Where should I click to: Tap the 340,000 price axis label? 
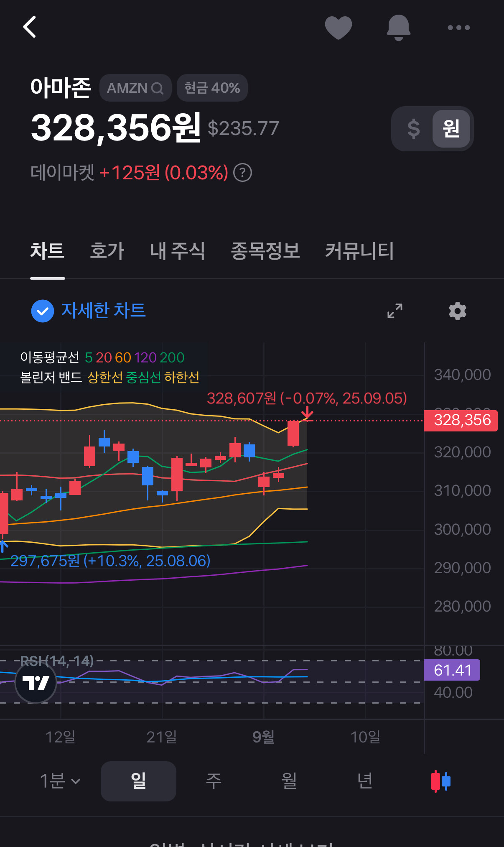(462, 375)
